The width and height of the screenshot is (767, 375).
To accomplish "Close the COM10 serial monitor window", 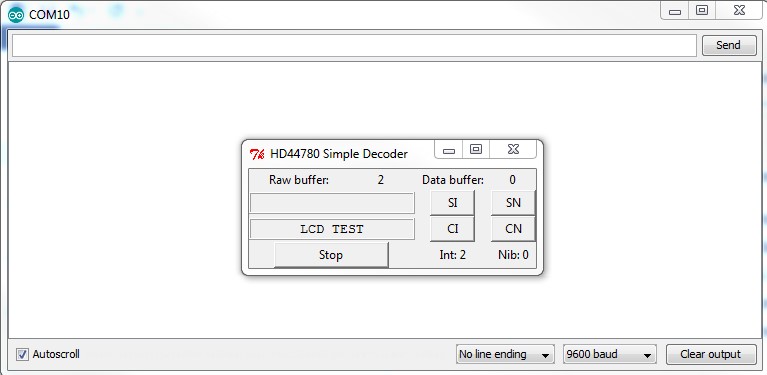I will (x=739, y=11).
